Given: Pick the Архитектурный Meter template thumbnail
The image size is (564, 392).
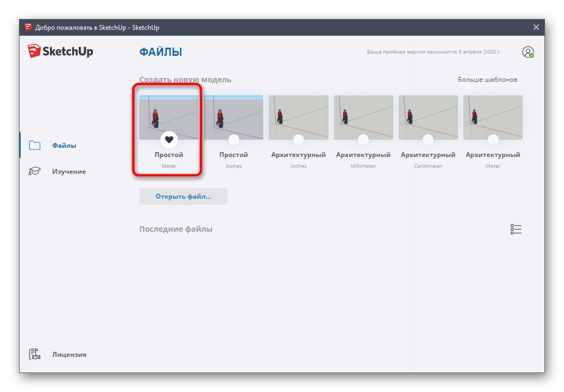Looking at the screenshot, I should (x=493, y=116).
